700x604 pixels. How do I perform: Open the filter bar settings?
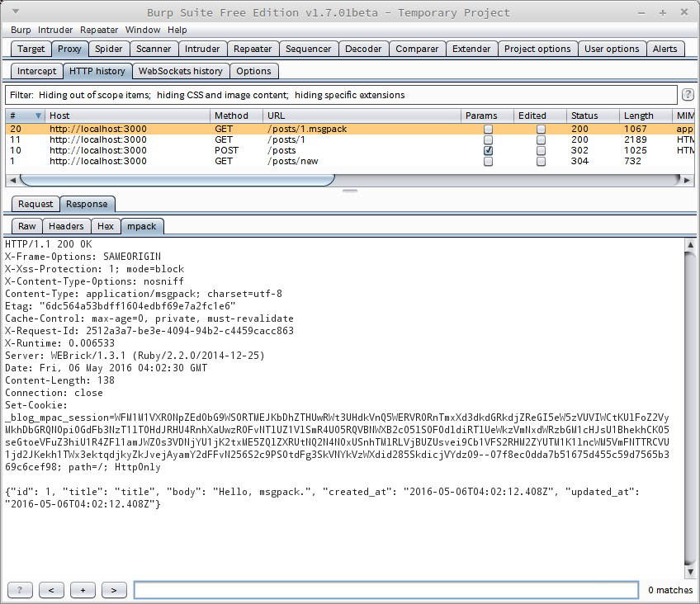[338, 95]
